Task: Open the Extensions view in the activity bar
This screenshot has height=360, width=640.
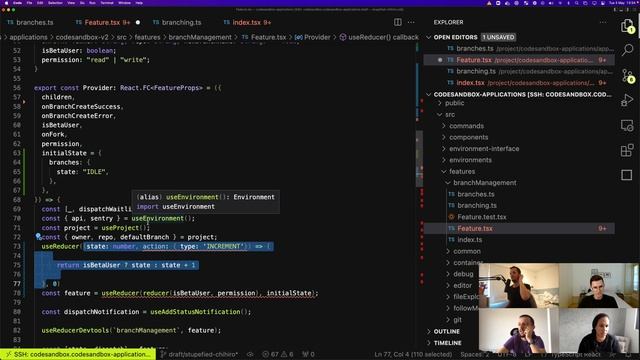Action: tap(627, 150)
